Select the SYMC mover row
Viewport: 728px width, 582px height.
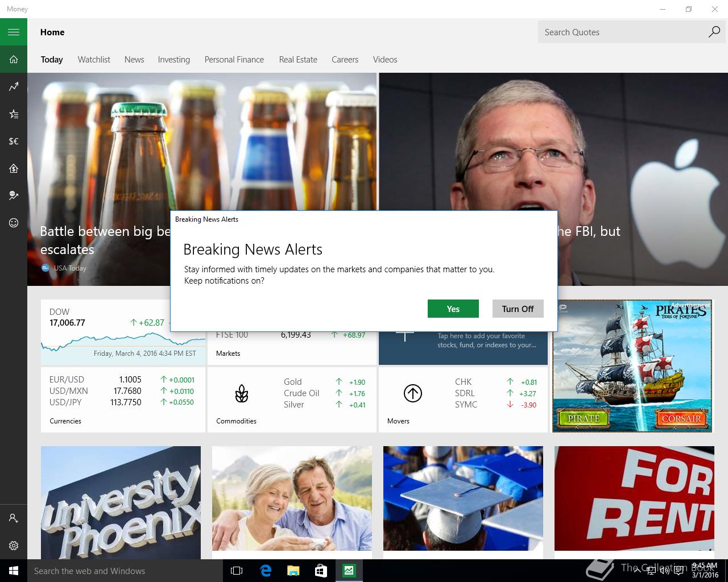pos(496,405)
